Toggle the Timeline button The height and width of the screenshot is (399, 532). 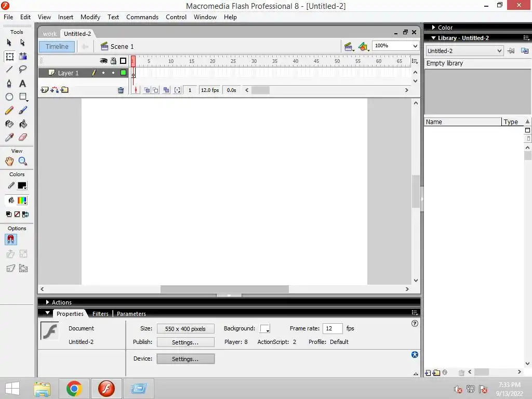[57, 46]
